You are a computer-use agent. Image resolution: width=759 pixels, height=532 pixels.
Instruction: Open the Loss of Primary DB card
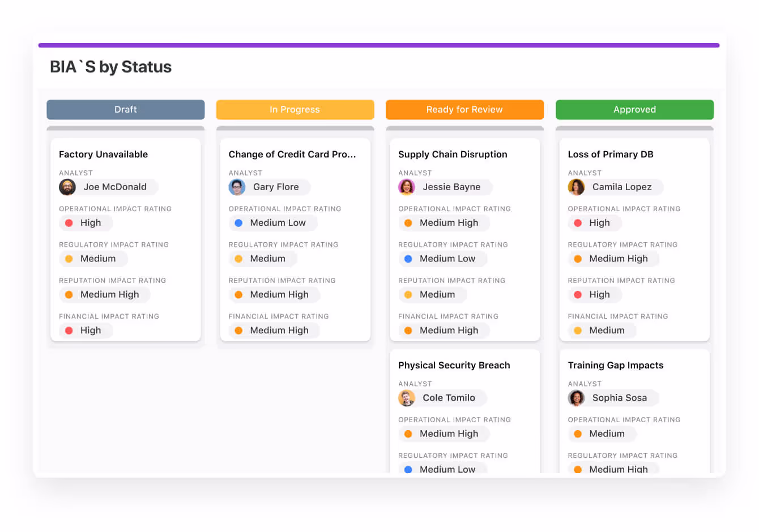click(611, 154)
